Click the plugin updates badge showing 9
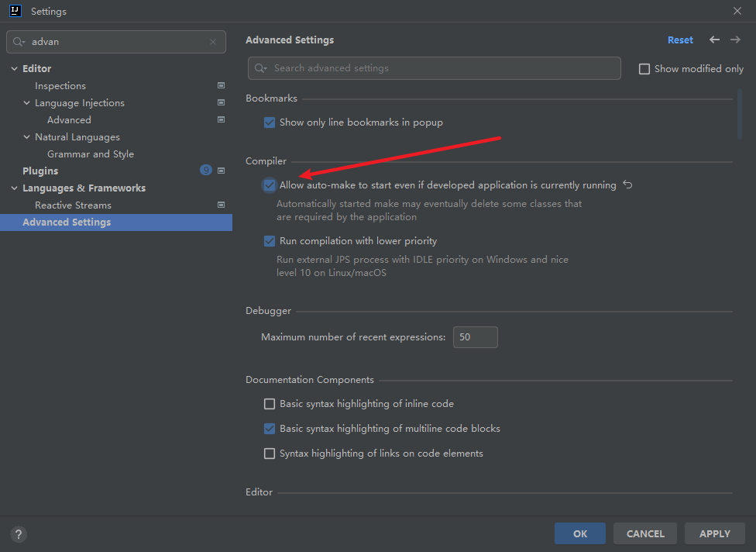756x552 pixels. pyautogui.click(x=206, y=171)
